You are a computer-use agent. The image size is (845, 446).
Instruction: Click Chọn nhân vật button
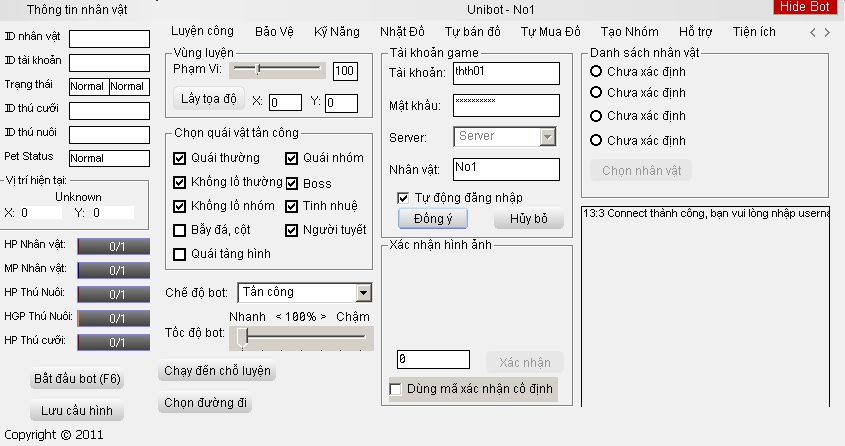click(641, 171)
